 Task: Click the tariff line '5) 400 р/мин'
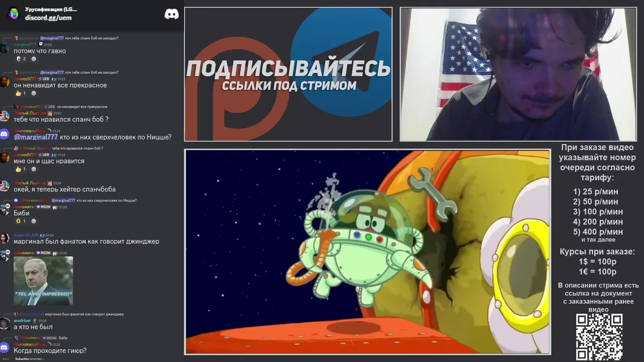click(597, 232)
